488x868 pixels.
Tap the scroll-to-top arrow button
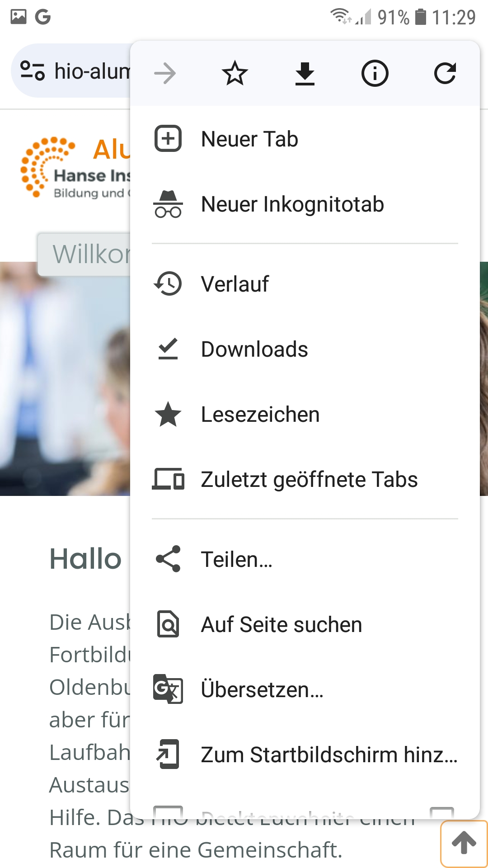pyautogui.click(x=464, y=843)
